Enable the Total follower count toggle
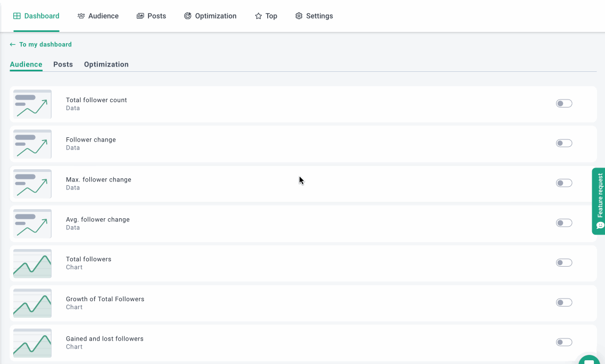 563,104
